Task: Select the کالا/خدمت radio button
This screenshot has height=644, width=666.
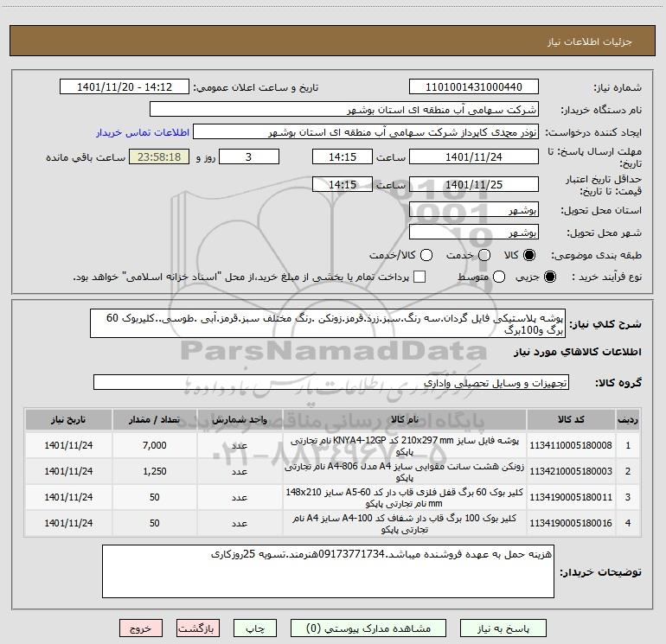Action: [426, 255]
